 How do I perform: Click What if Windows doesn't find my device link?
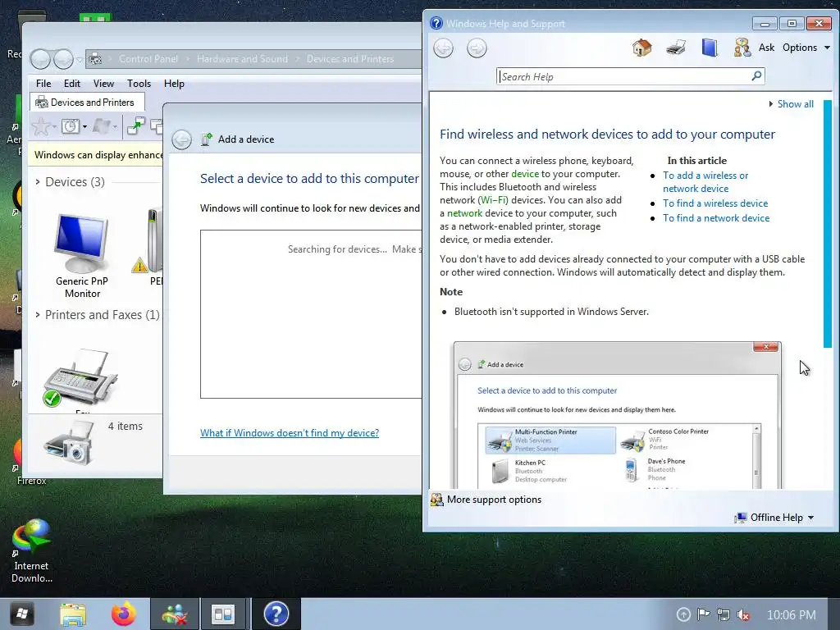point(290,433)
